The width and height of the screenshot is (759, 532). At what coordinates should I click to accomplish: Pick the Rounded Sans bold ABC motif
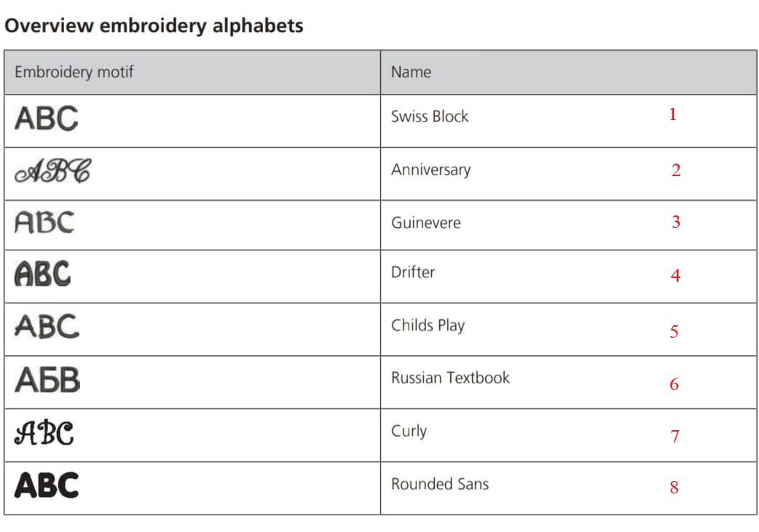pyautogui.click(x=47, y=485)
